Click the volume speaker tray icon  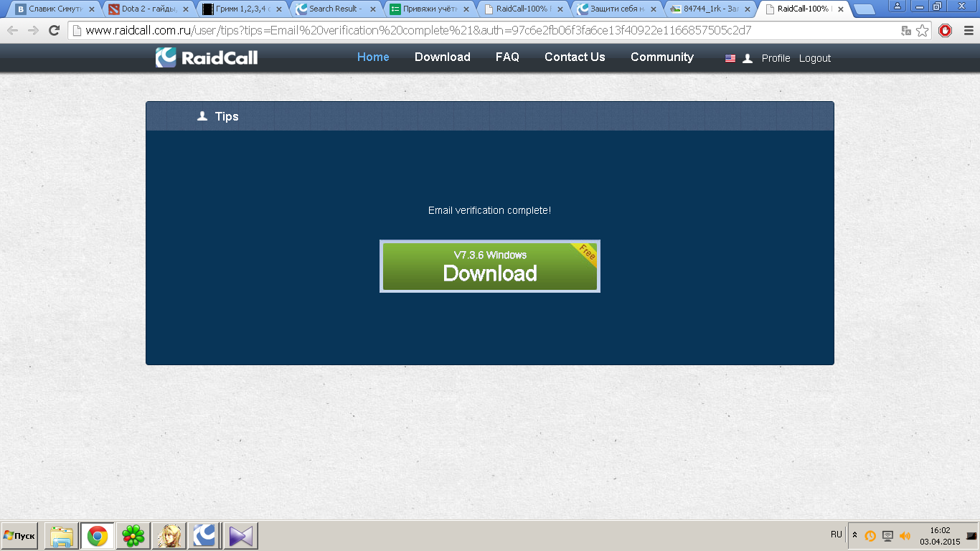tap(905, 536)
